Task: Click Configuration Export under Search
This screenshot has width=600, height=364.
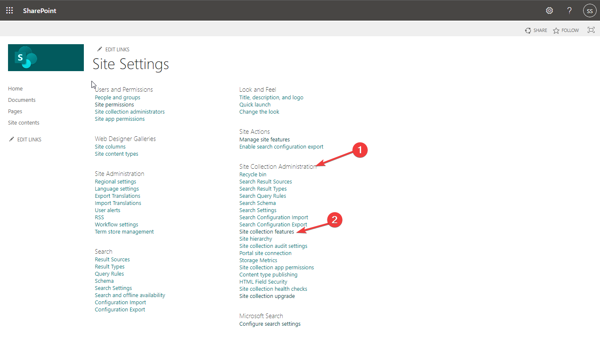Action: pos(120,309)
